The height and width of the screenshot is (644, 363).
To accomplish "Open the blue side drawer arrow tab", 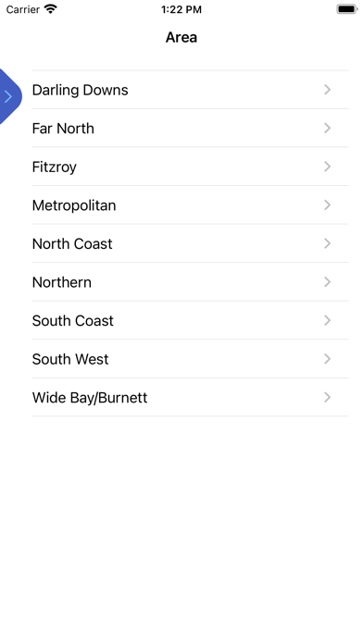I will point(9,96).
